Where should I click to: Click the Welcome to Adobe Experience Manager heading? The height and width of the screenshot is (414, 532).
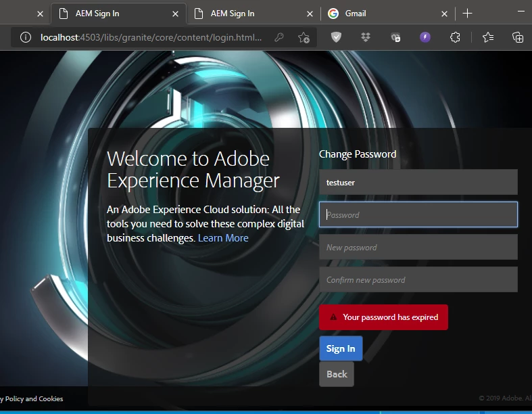193,169
